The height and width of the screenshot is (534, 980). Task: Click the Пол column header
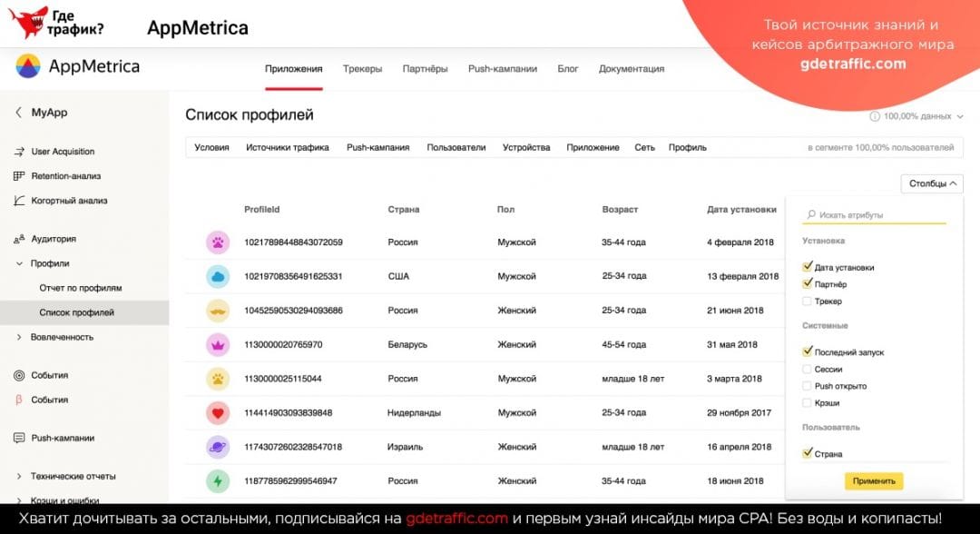pos(505,210)
